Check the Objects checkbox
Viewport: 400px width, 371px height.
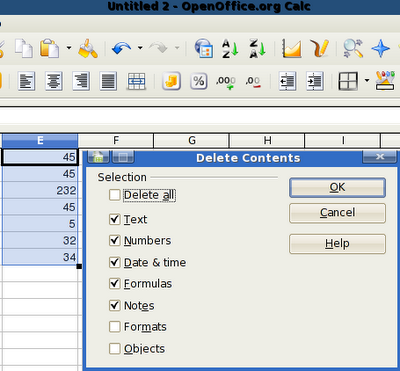(x=115, y=349)
